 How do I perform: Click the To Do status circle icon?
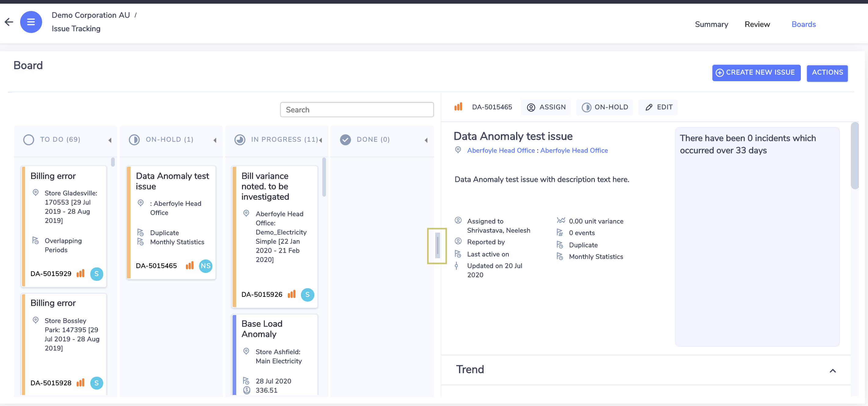[x=29, y=140]
